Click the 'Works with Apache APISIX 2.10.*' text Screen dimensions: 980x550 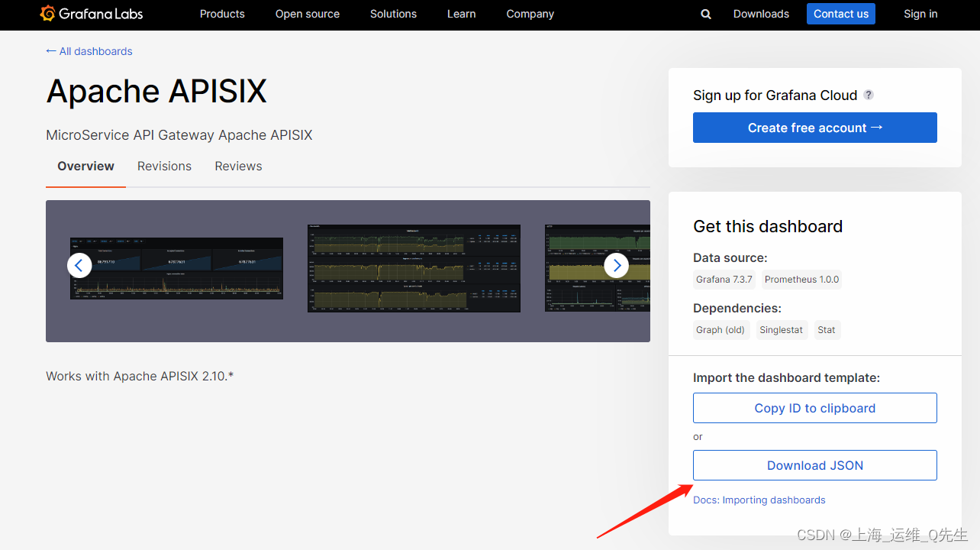pyautogui.click(x=140, y=376)
